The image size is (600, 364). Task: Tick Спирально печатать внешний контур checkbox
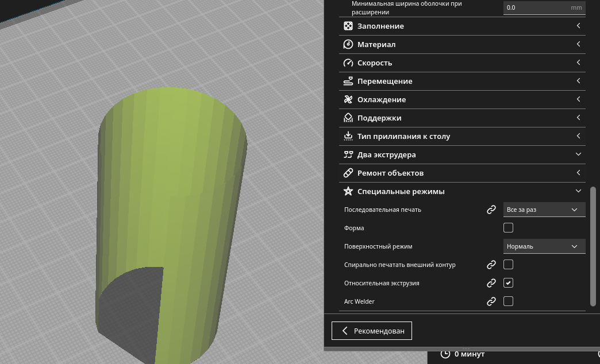point(508,265)
